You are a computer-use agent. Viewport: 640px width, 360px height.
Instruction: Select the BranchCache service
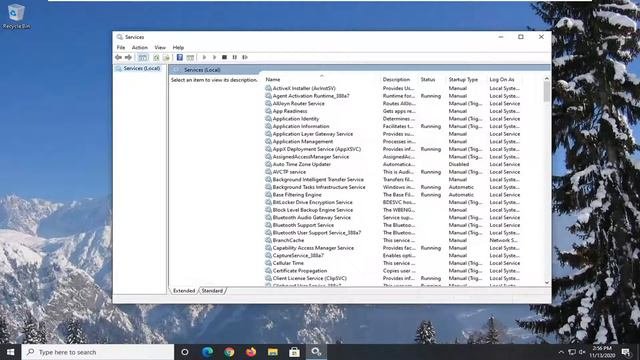[288, 240]
